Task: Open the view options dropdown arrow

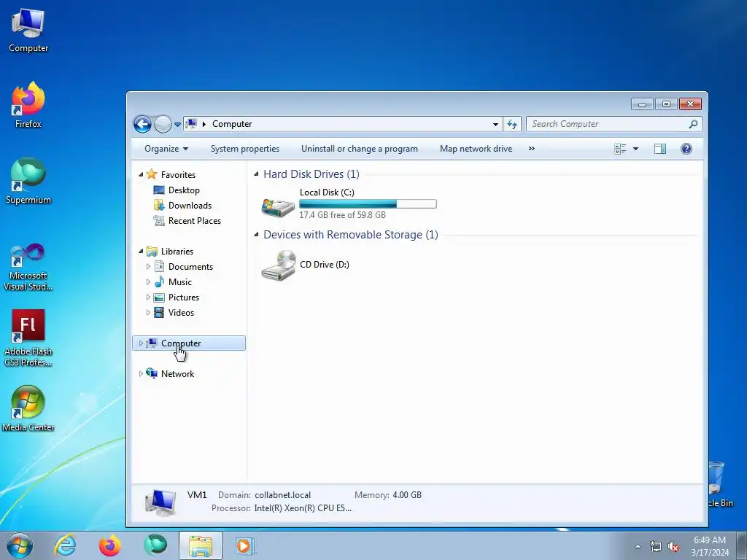Action: click(x=635, y=149)
